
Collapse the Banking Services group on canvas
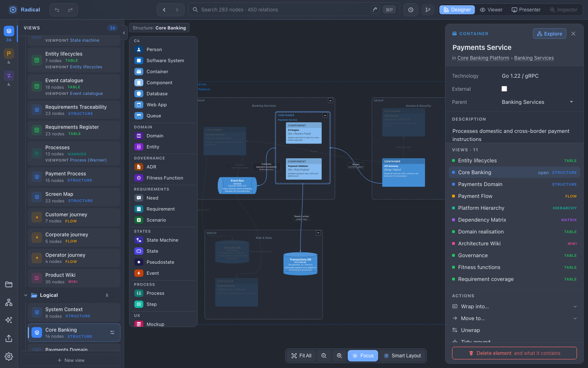pos(330,101)
